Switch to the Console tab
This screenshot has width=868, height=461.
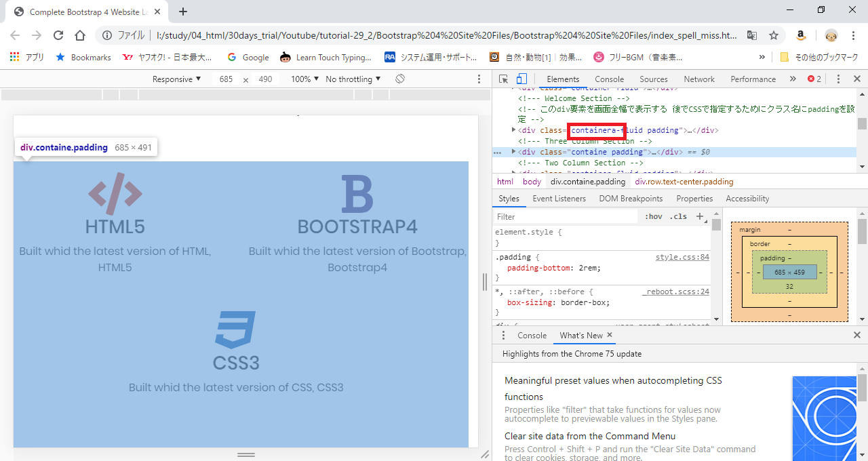point(609,79)
